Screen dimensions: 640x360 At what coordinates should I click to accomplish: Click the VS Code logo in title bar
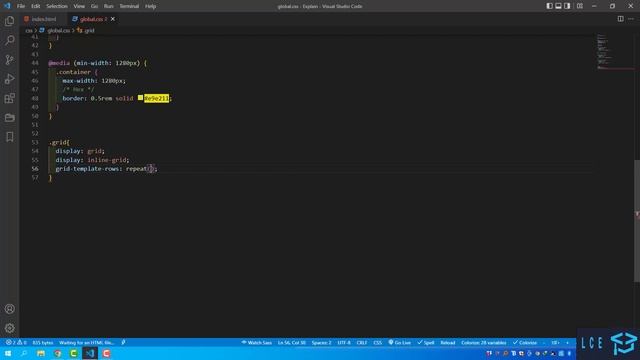(7, 6)
